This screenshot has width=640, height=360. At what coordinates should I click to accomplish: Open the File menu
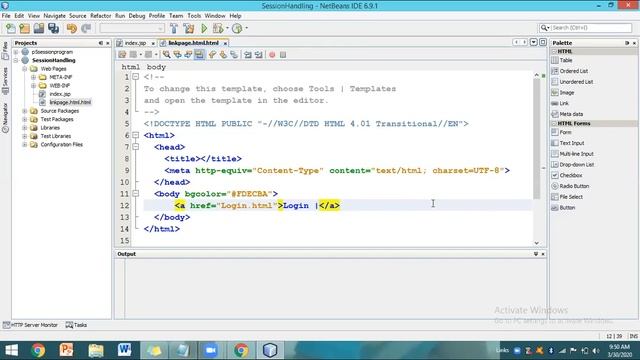6,16
